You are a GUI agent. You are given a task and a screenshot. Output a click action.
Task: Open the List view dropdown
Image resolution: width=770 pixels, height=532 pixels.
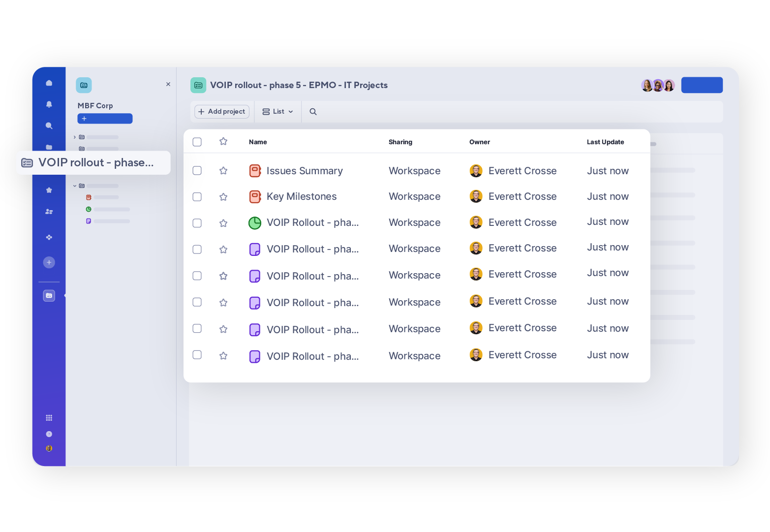coord(277,111)
